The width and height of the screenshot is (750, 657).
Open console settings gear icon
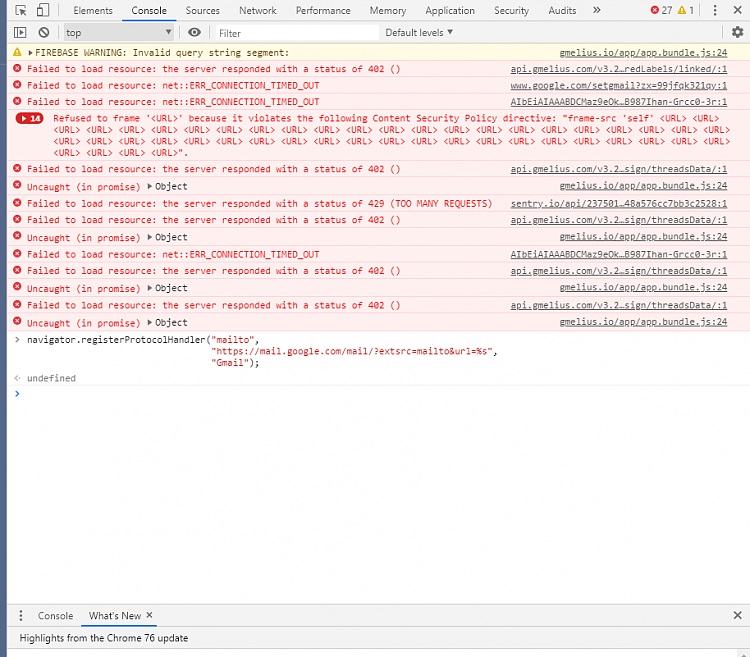[x=737, y=32]
